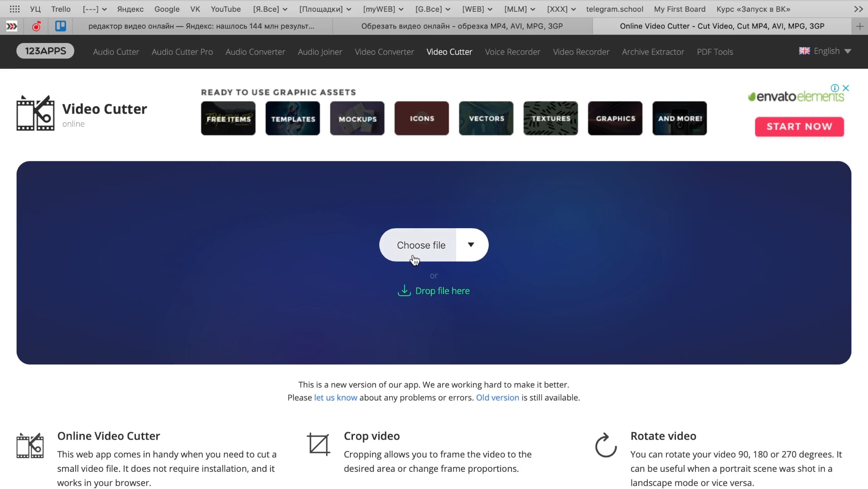Open the Old version link
Screen dimensions: 868x489
(x=497, y=397)
